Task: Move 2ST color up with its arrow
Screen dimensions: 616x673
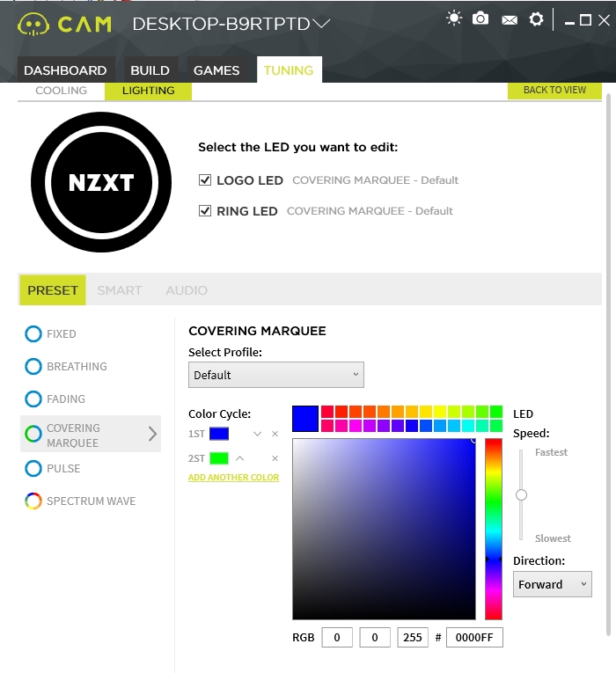Action: (x=240, y=458)
